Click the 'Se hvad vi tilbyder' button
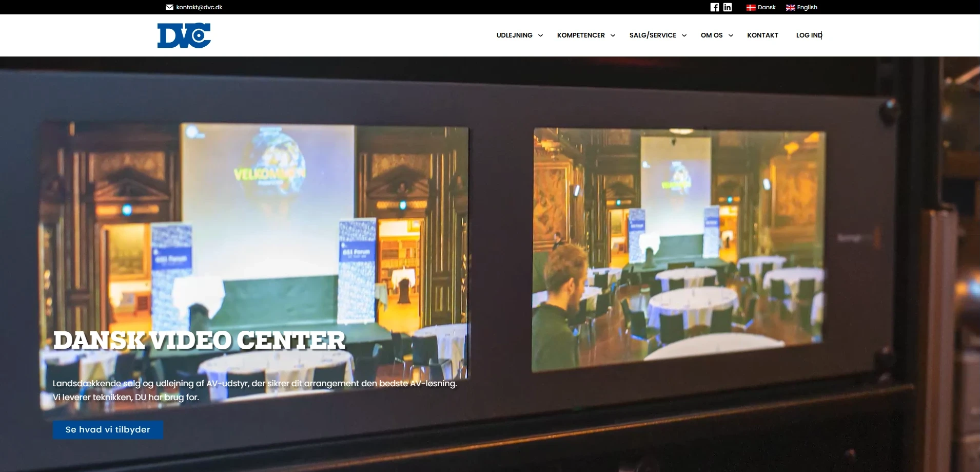The height and width of the screenshot is (472, 980). [108, 430]
